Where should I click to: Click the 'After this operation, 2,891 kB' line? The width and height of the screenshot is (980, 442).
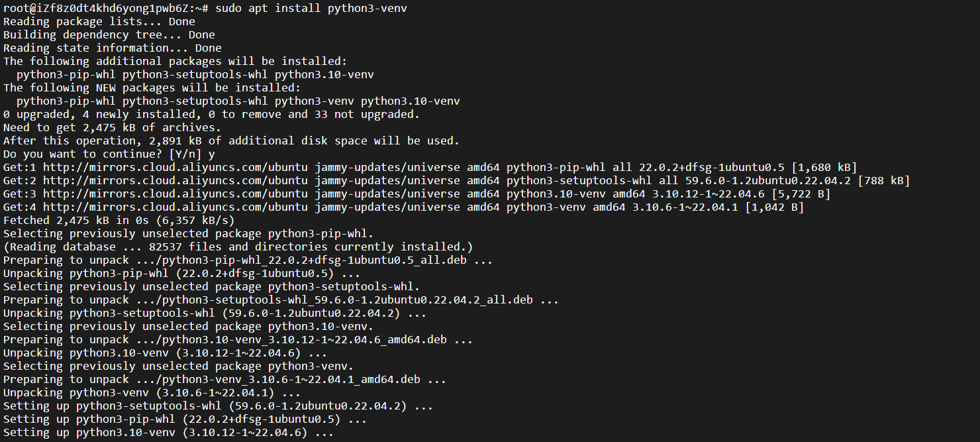(x=232, y=141)
